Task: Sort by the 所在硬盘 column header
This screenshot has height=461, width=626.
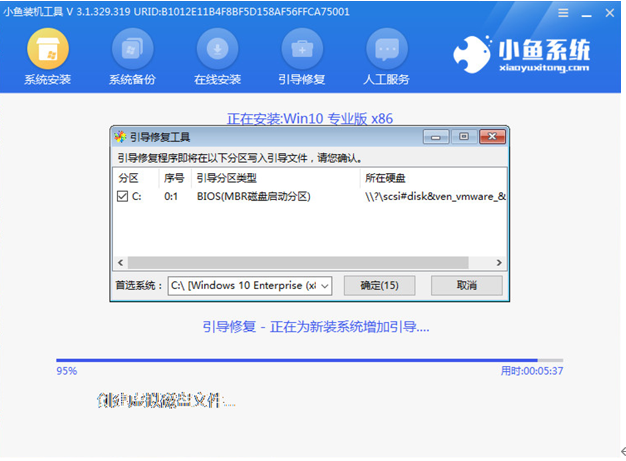Action: [385, 178]
